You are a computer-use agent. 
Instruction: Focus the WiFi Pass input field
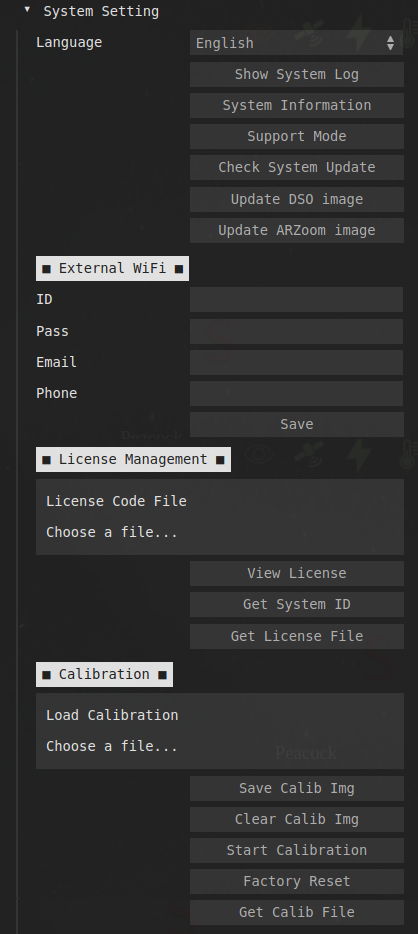coord(297,331)
